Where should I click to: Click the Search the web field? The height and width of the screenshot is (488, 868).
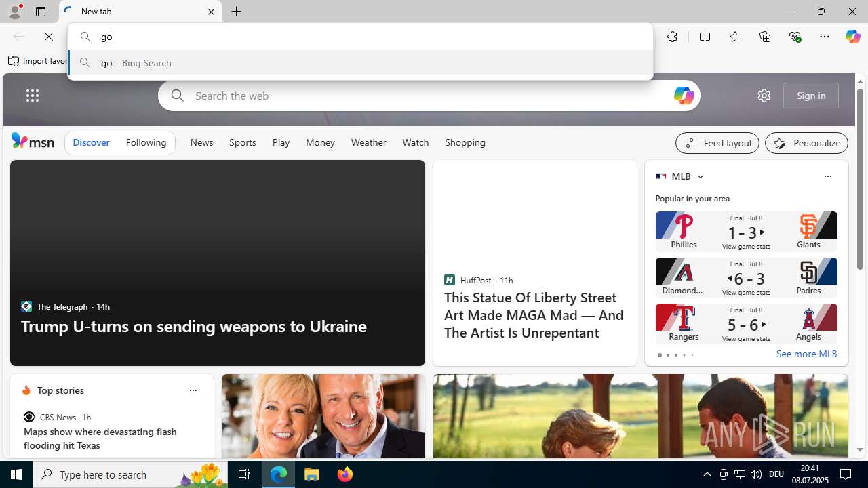[429, 96]
